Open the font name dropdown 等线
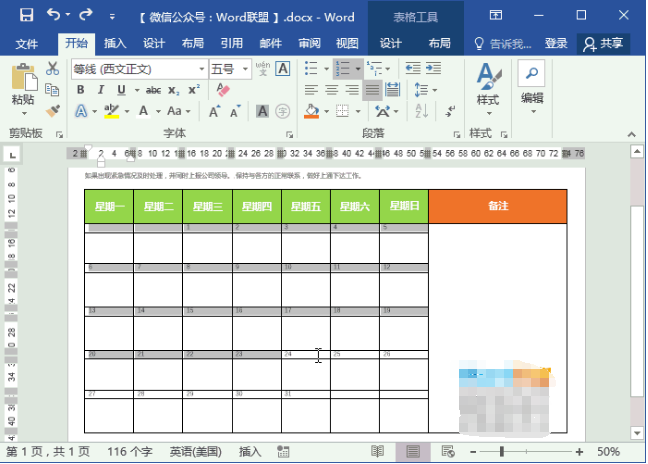 (x=202, y=69)
